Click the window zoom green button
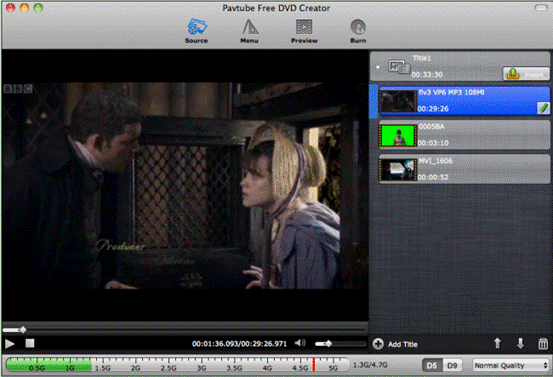The image size is (553, 377). click(x=38, y=7)
